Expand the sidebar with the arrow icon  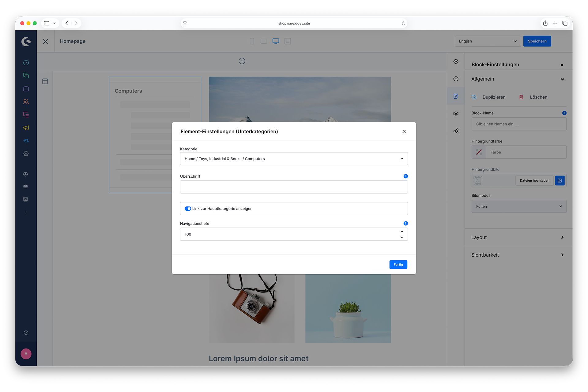click(x=26, y=333)
